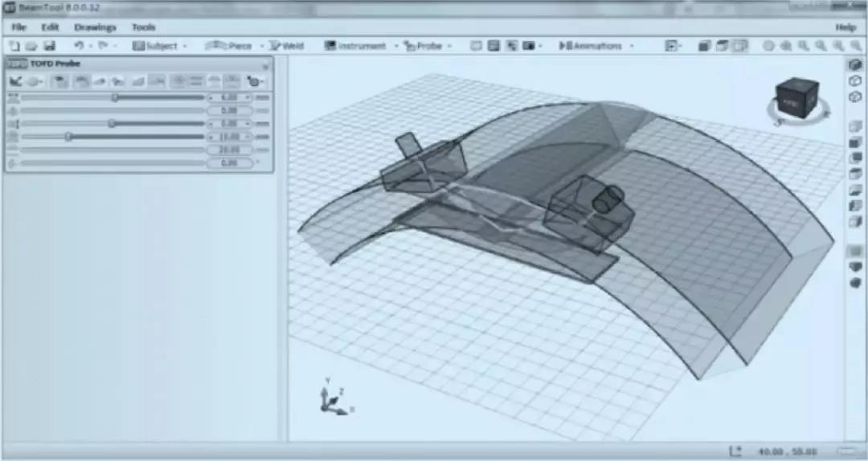Click the Undo arrow icon
Screen dimensions: 868x461
[x=79, y=45]
